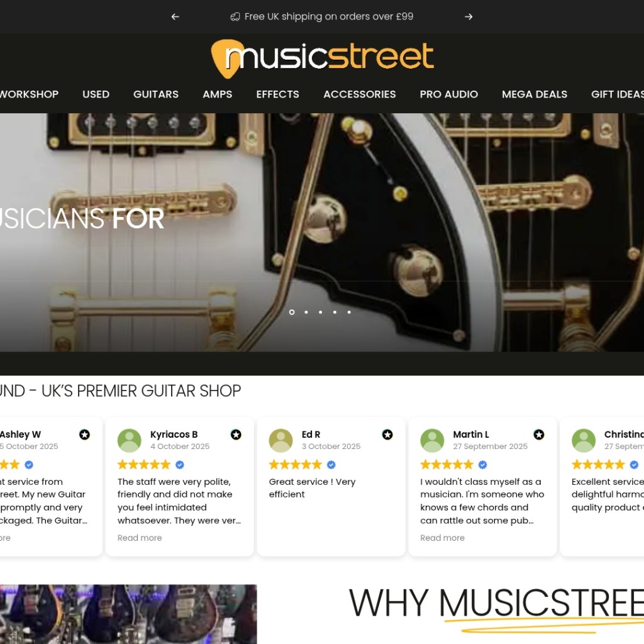Viewport: 644px width, 644px height.
Task: Open the PRO AUDIO menu
Action: [449, 94]
